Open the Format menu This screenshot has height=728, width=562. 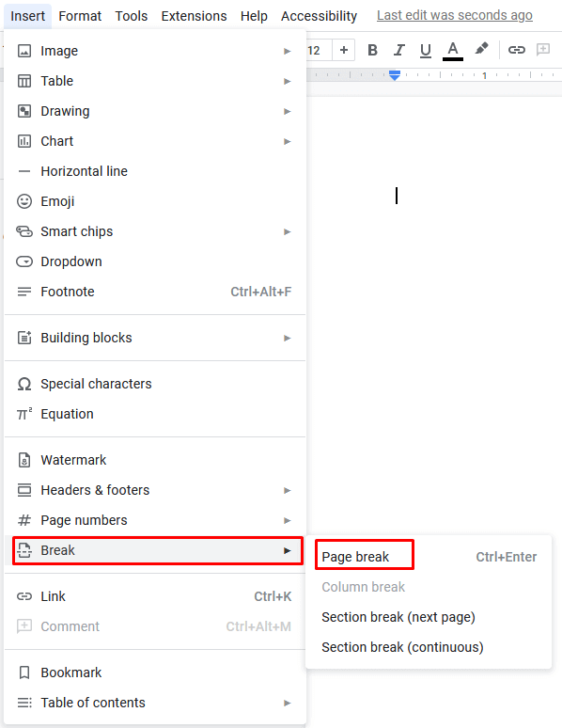point(80,16)
